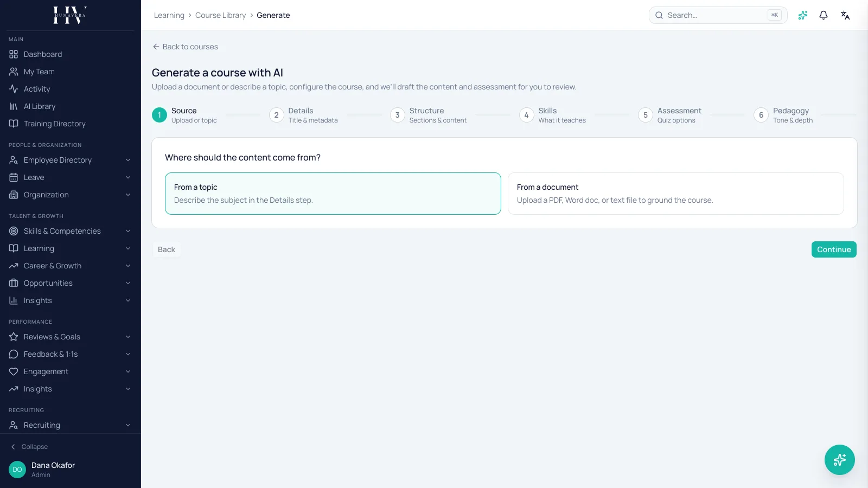Open the AI sparkle assistant in header
This screenshot has height=488, width=868.
pyautogui.click(x=803, y=15)
